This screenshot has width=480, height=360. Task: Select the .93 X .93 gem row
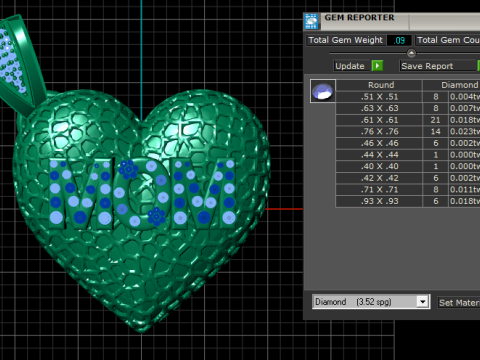408,201
